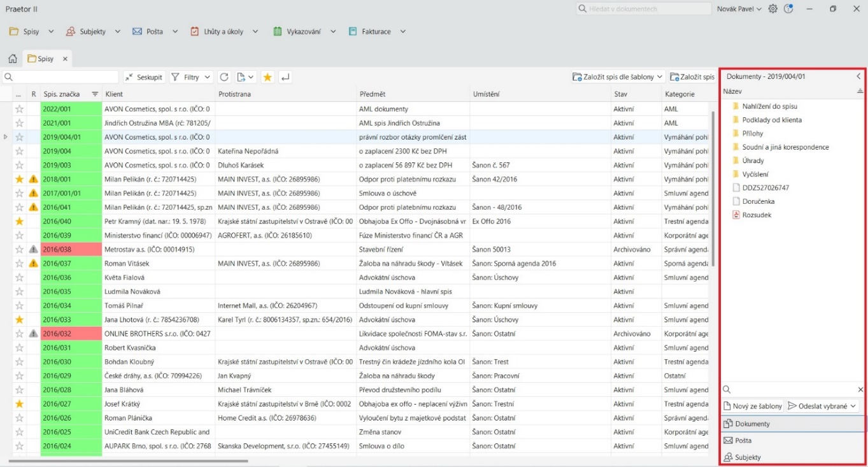This screenshot has width=868, height=467.
Task: Click the Nový ze šablony button
Action: 753,406
